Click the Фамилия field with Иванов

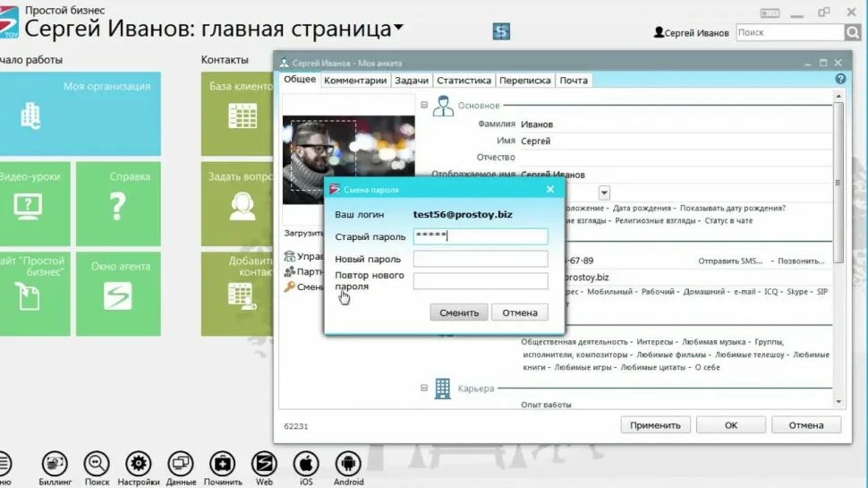pyautogui.click(x=676, y=124)
